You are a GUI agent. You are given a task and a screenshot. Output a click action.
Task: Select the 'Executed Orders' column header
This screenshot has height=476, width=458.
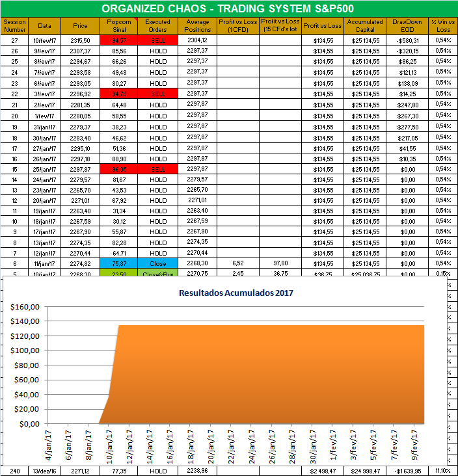pyautogui.click(x=157, y=26)
